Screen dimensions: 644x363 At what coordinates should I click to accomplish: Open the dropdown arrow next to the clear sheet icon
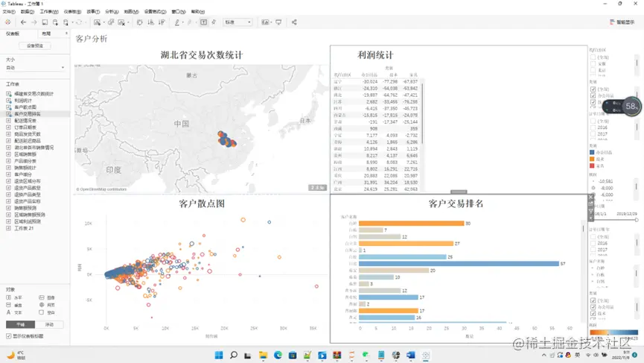coord(128,22)
